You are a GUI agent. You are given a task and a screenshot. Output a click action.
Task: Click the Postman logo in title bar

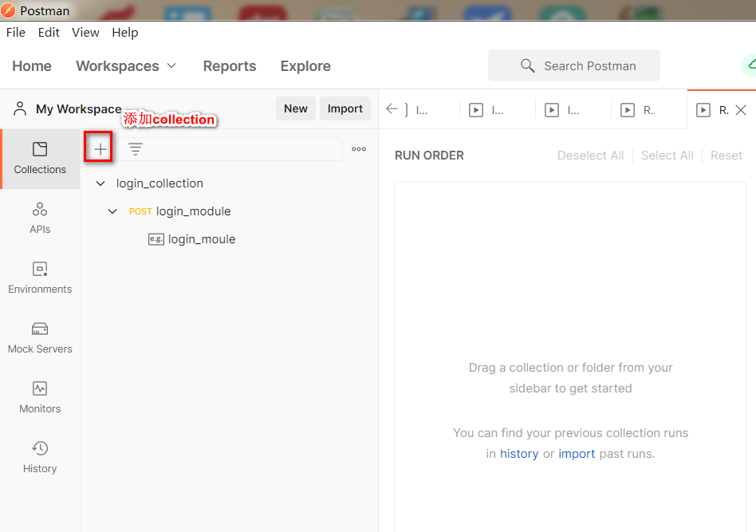pyautogui.click(x=8, y=10)
